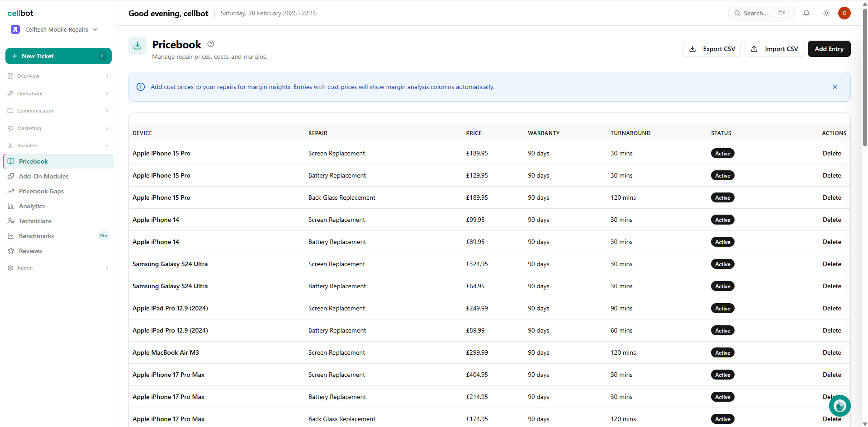Click the 60 mins turnaround cell
This screenshot has width=868, height=427.
(621, 330)
